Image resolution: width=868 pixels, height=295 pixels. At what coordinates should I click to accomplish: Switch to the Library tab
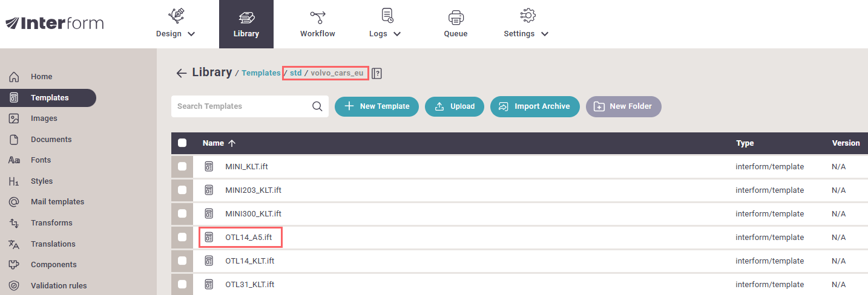point(246,24)
